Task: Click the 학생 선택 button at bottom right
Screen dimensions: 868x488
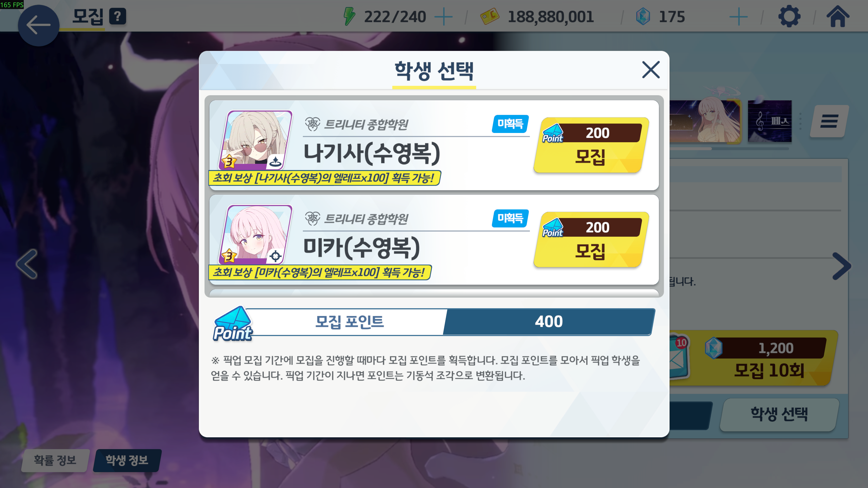Action: (779, 414)
